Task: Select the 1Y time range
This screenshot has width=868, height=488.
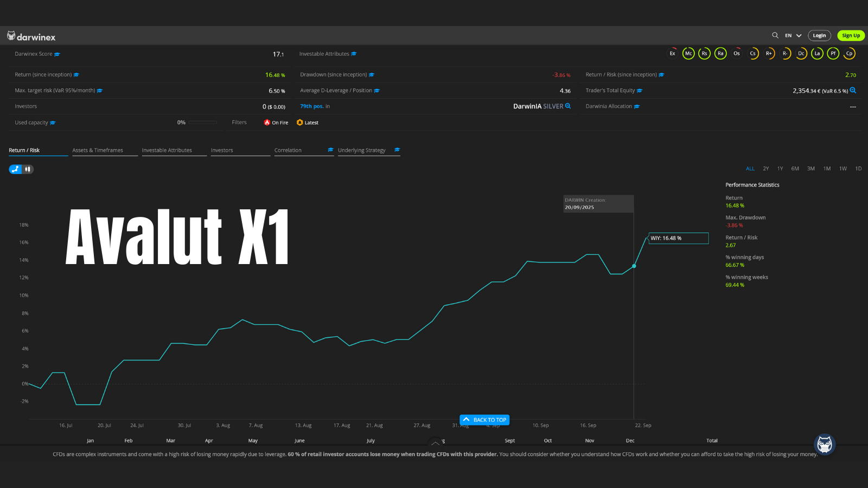Action: pos(780,169)
